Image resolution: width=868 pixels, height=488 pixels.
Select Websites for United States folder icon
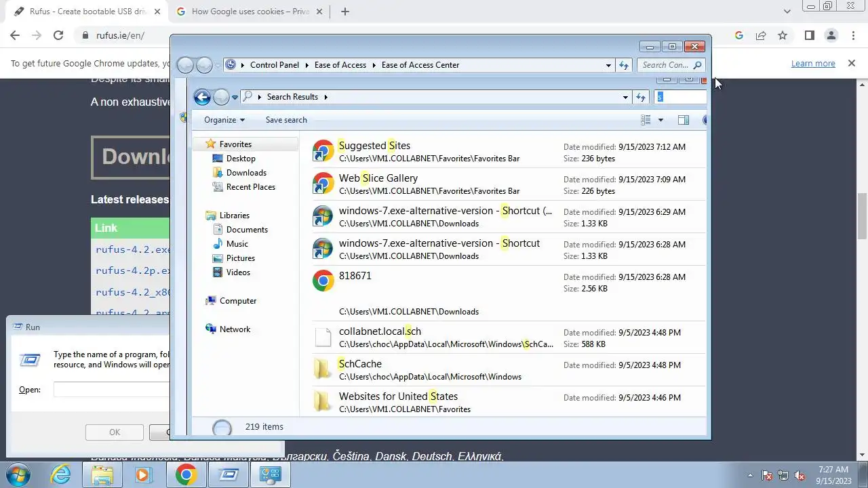click(x=323, y=402)
